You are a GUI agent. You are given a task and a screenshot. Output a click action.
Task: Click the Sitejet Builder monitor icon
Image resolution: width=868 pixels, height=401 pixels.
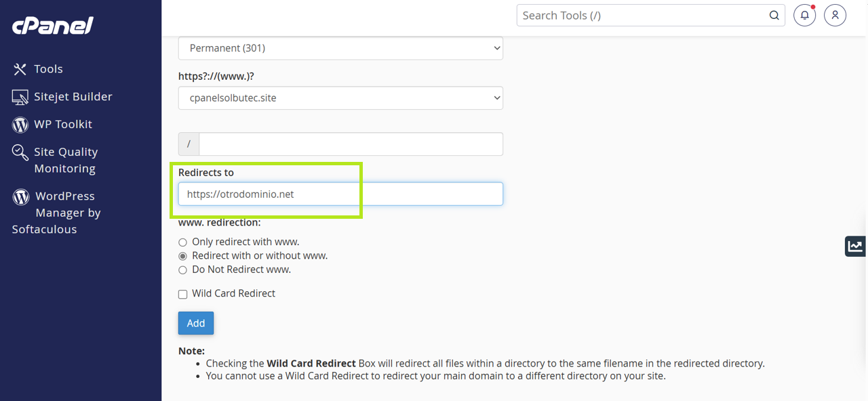(20, 97)
